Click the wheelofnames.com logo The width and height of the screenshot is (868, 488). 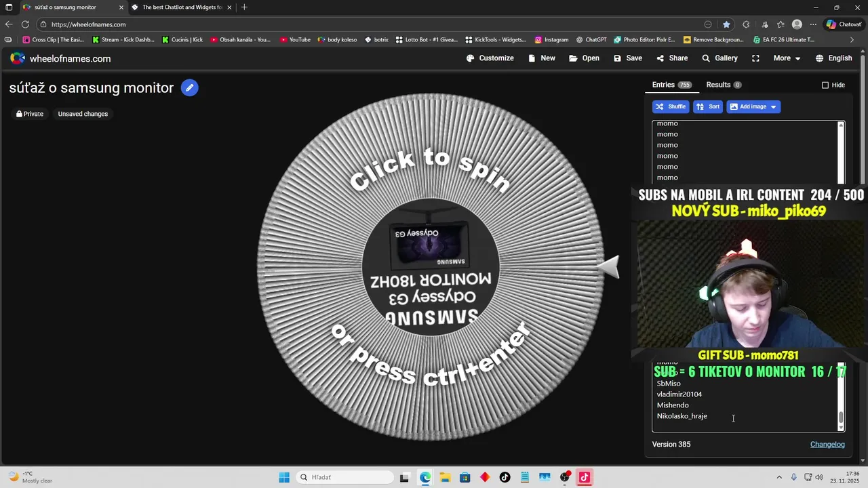tap(60, 58)
